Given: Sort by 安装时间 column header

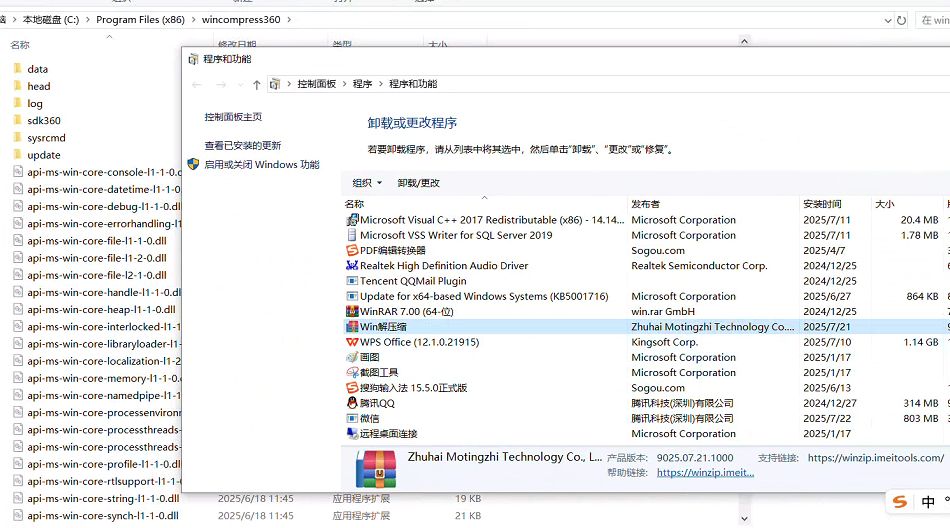Looking at the screenshot, I should (x=835, y=204).
